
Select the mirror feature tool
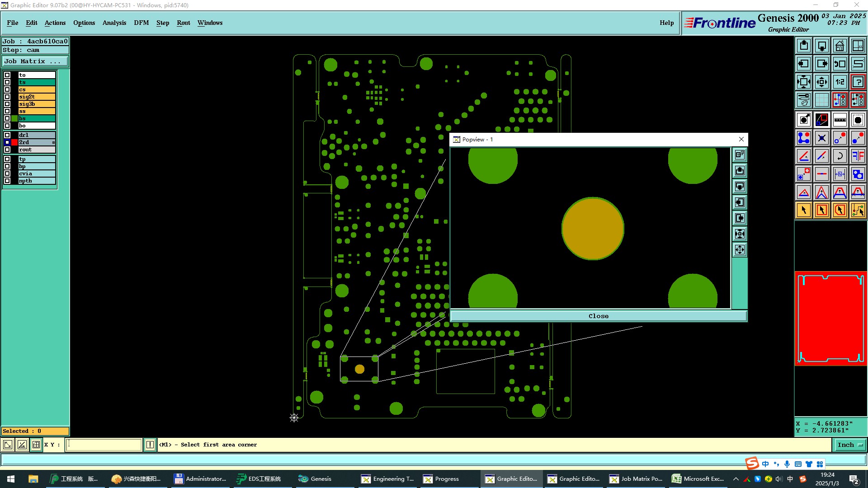click(x=858, y=156)
